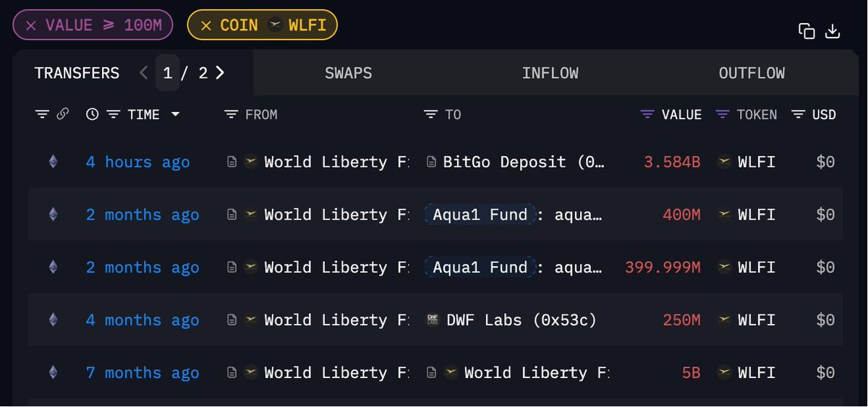Switch to the SWAPS tab
This screenshot has width=868, height=407.
(x=349, y=73)
